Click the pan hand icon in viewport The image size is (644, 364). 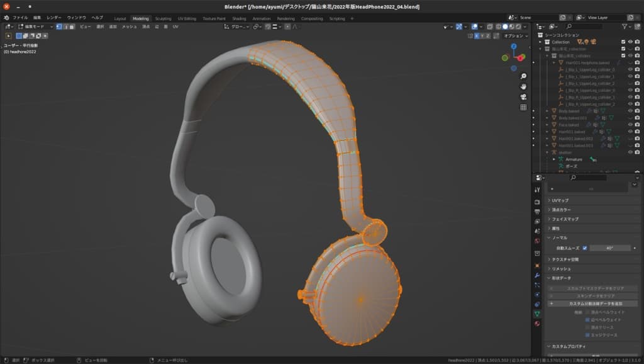pyautogui.click(x=523, y=86)
